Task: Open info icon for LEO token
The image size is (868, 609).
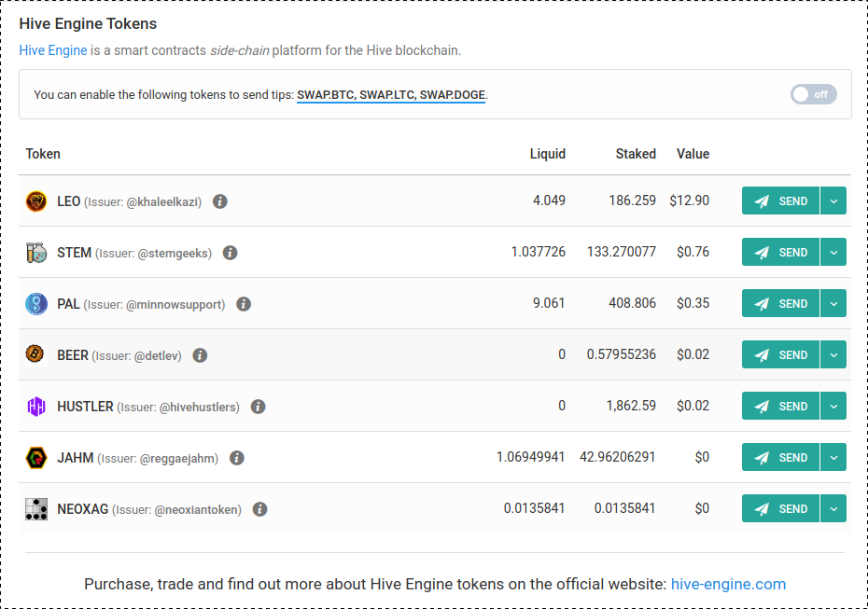Action: coord(219,201)
